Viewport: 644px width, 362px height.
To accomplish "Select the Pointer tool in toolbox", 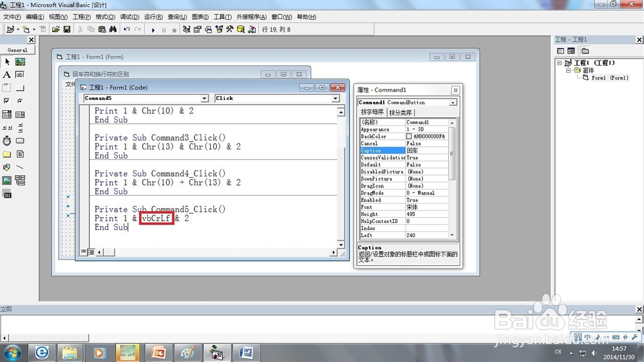I will coord(7,62).
